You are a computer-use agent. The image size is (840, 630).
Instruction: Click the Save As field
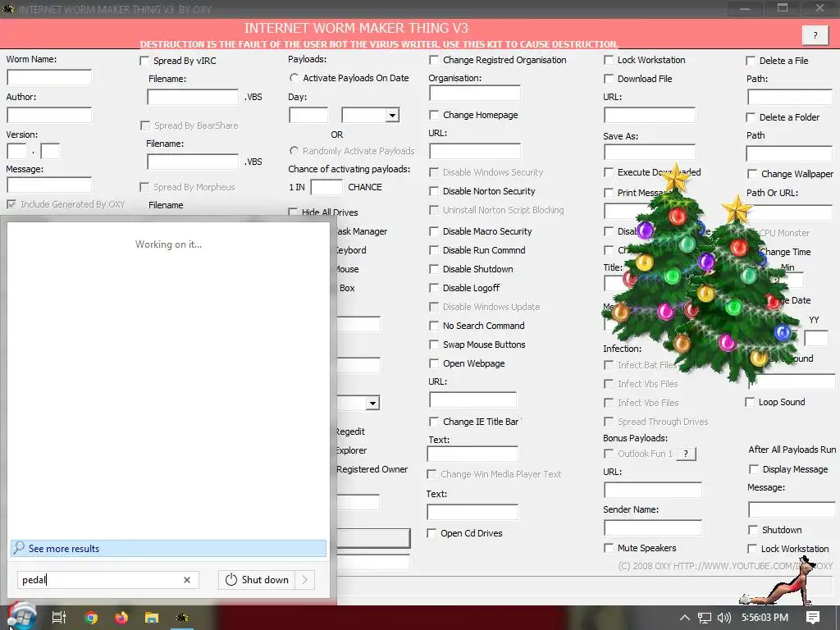[650, 152]
